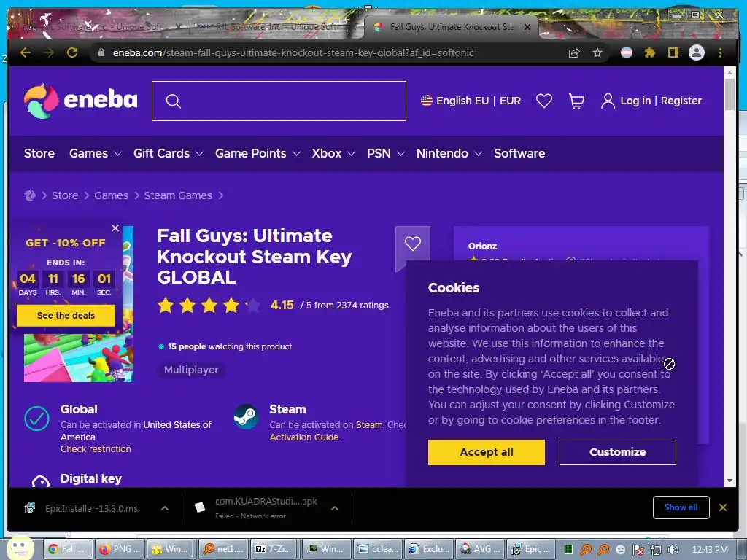747x560 pixels.
Task: Reload the page with refresh icon
Action: point(72,52)
